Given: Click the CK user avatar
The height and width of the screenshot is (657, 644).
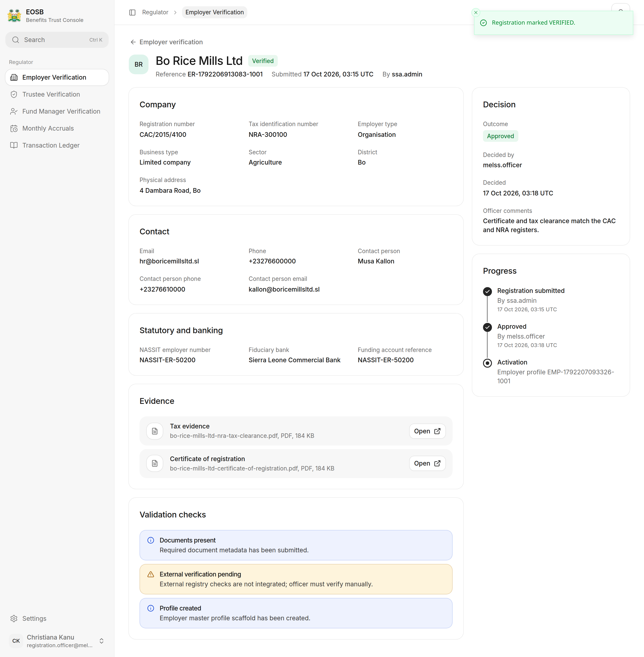Looking at the screenshot, I should [16, 641].
